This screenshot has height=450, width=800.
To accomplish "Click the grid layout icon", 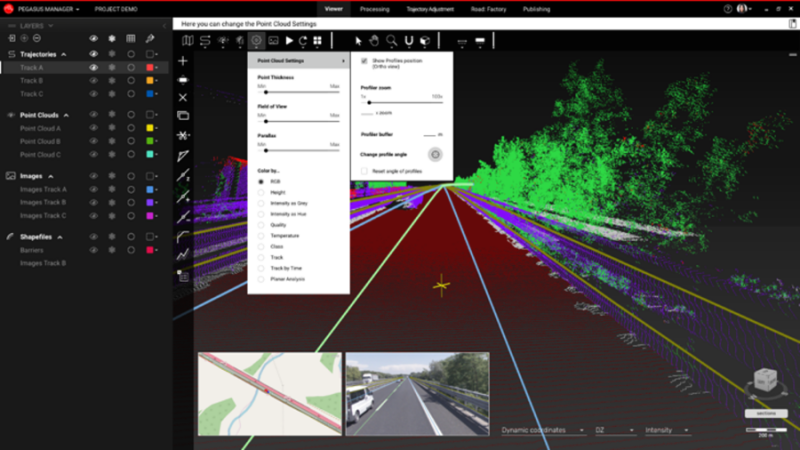I will (317, 41).
